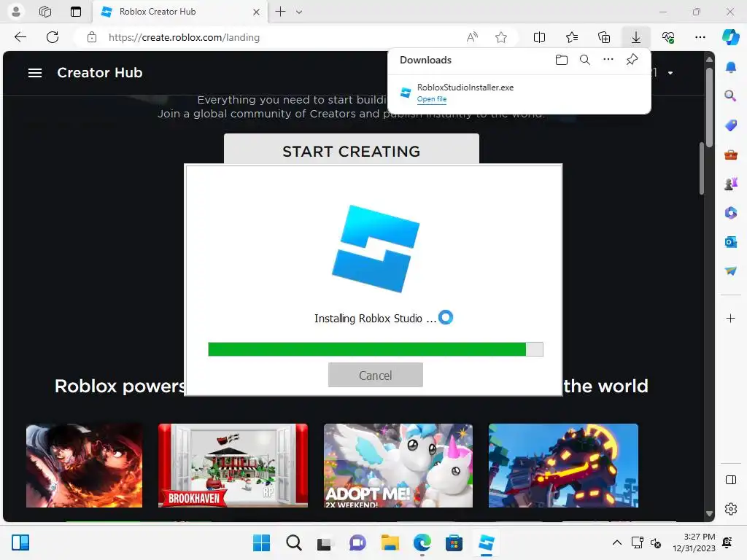Open a new browser tab
The height and width of the screenshot is (560, 747).
tap(281, 12)
